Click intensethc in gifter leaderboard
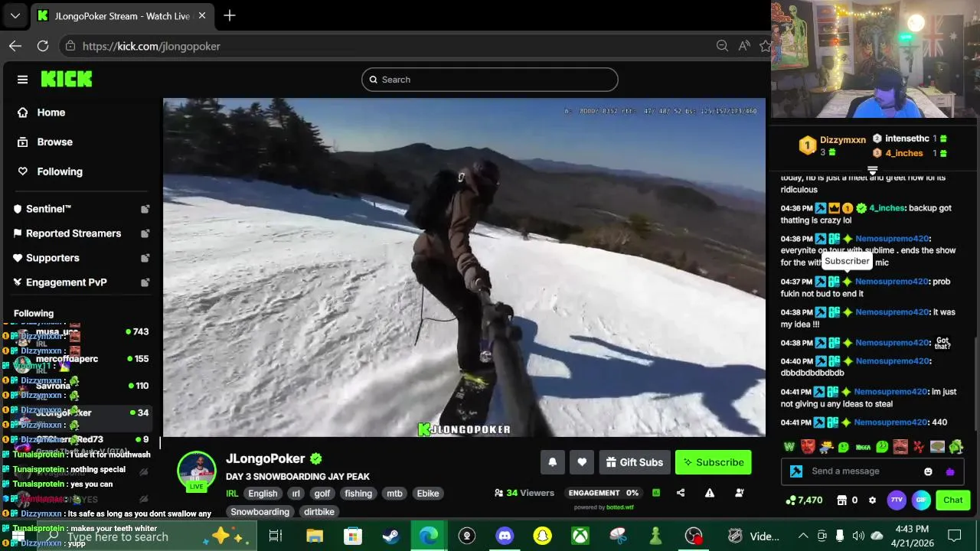 (x=906, y=139)
